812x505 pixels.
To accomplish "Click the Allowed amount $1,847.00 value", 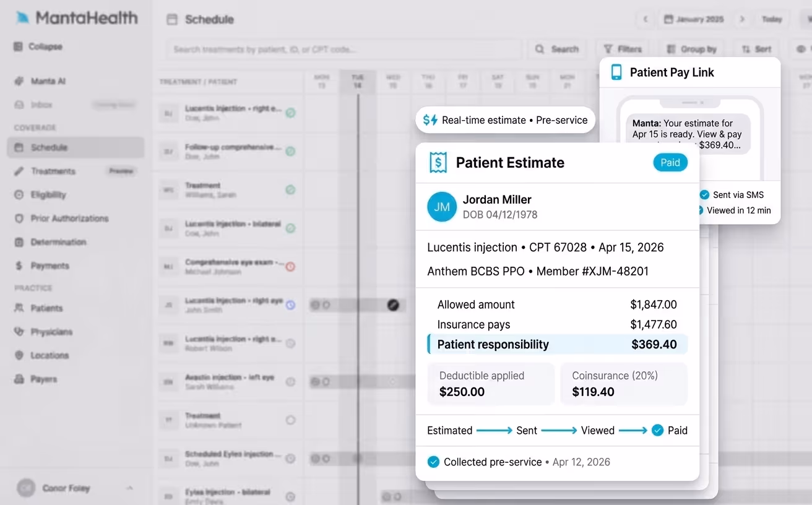I will (x=654, y=304).
